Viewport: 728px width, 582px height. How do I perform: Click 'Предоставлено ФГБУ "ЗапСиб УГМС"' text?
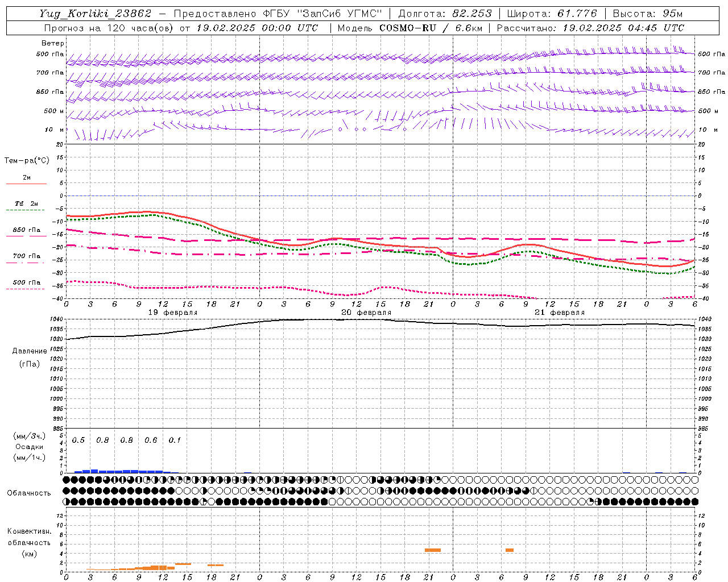coord(278,14)
